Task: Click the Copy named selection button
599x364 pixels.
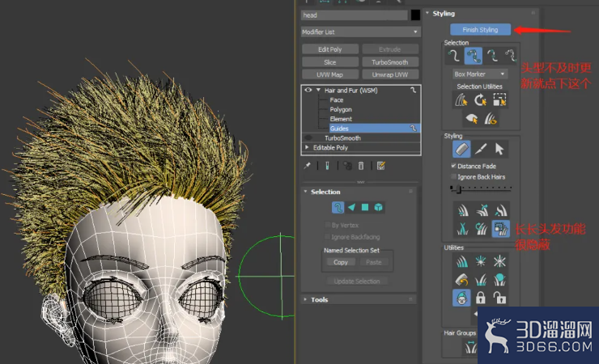Action: (340, 262)
